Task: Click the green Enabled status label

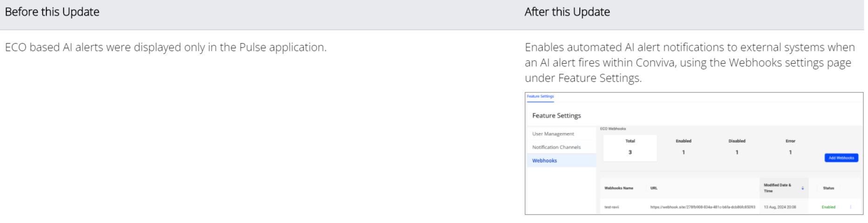Action: tap(828, 207)
